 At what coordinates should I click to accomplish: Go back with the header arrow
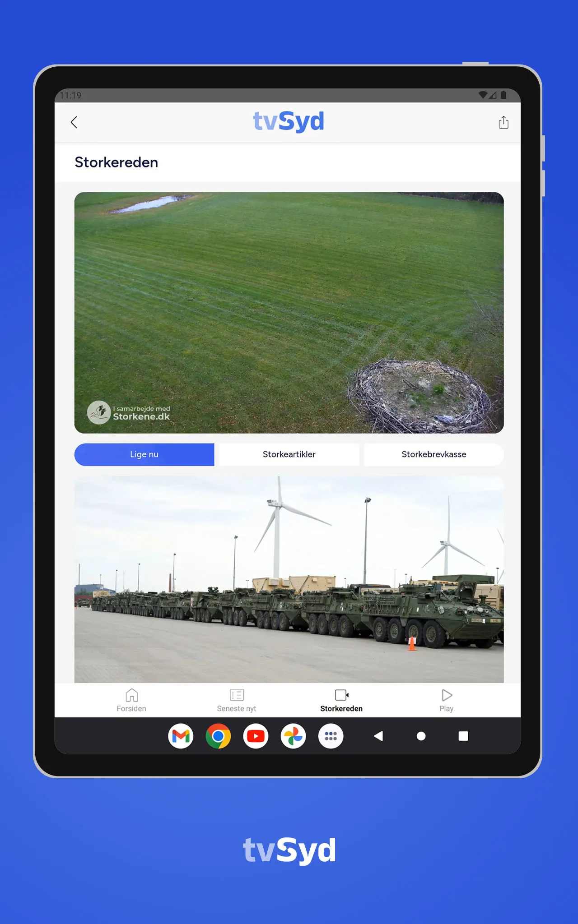coord(75,122)
